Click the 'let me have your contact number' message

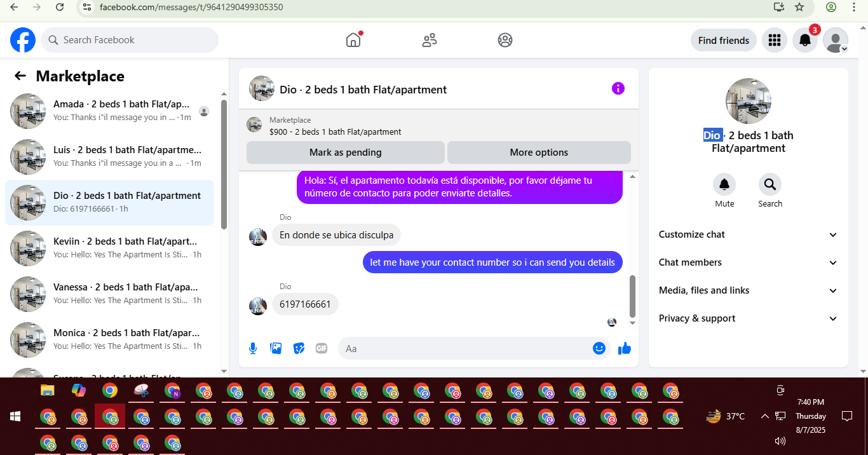coord(492,262)
